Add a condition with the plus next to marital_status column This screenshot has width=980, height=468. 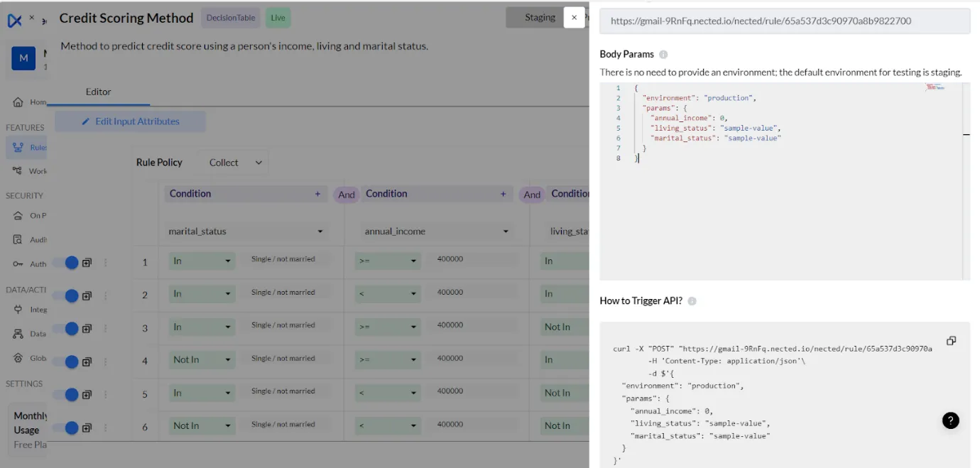click(x=317, y=194)
